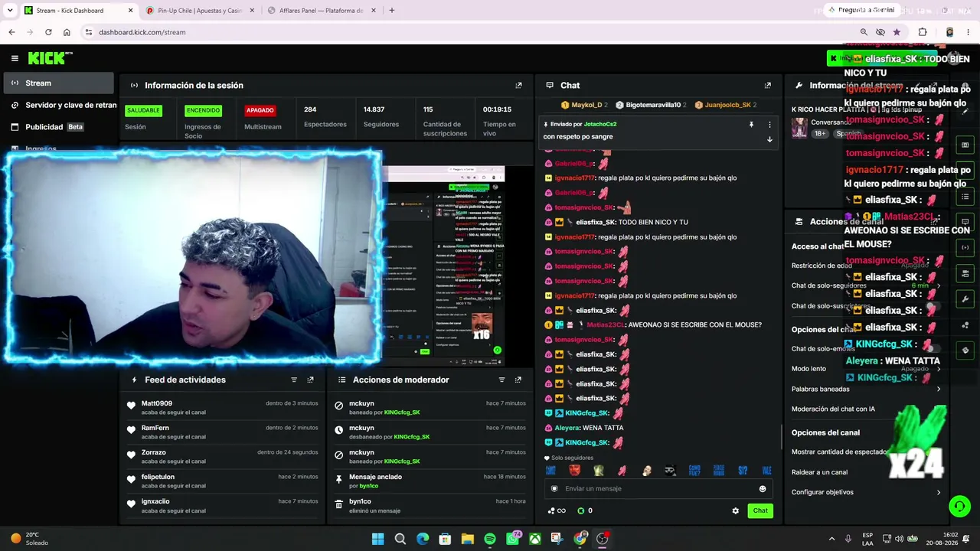Click the green Kicks balance icon
The height and width of the screenshot is (551, 980).
click(580, 510)
